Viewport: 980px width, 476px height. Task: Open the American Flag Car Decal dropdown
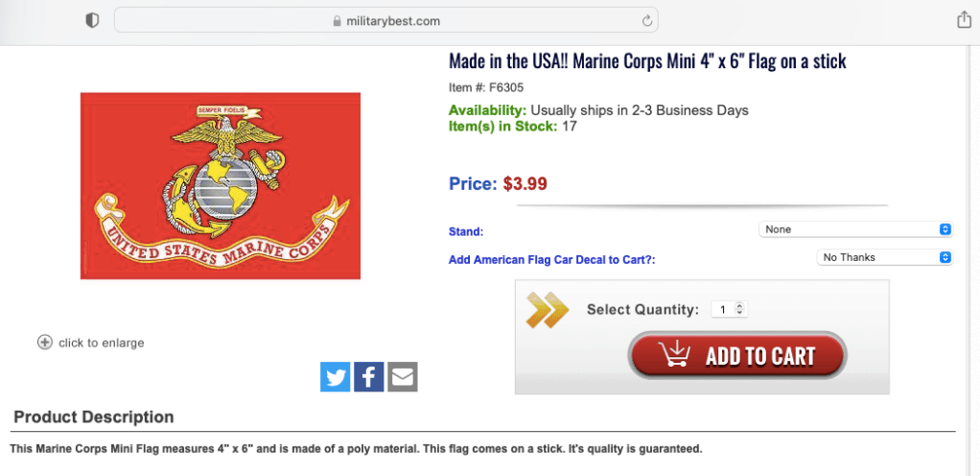(x=884, y=257)
